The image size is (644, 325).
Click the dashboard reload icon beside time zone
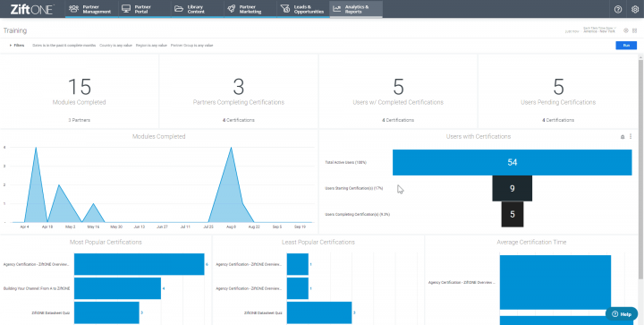[626, 30]
